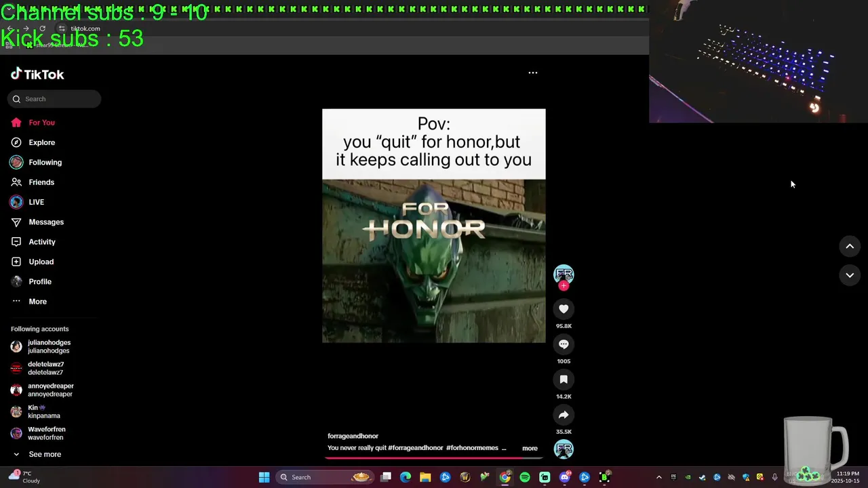Click the microphone tray icon
This screenshot has height=488, width=868.
click(x=775, y=477)
